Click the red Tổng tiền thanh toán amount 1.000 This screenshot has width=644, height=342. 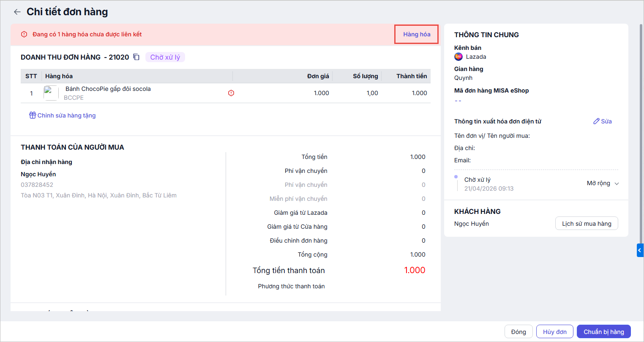pos(415,270)
